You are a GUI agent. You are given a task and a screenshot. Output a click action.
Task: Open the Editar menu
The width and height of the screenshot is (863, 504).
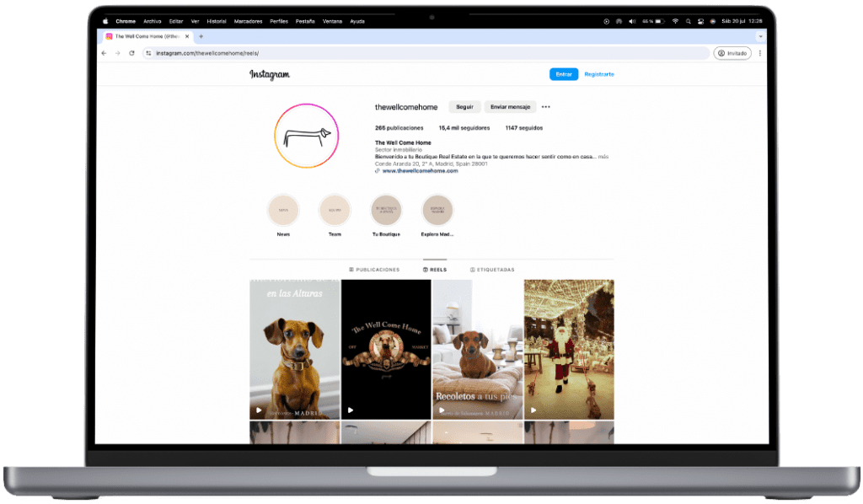176,21
